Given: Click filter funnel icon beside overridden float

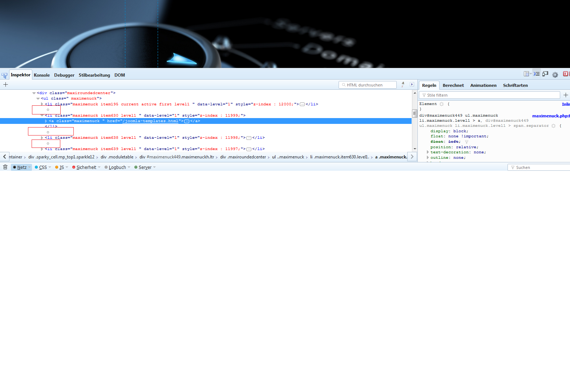Looking at the screenshot, I should [466, 142].
